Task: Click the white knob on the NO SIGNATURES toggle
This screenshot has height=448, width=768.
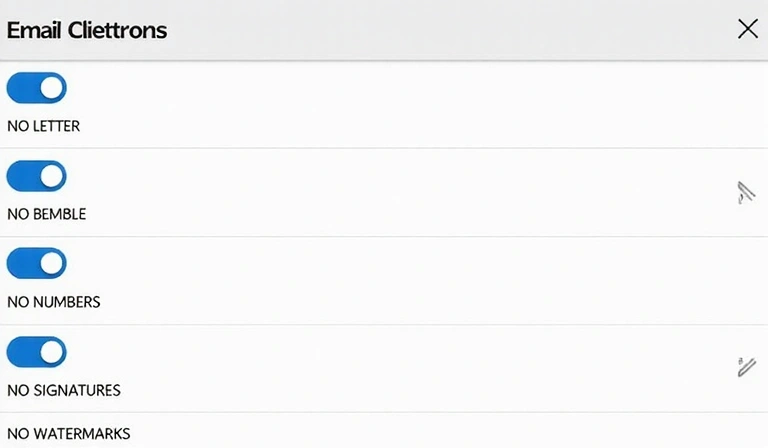Action: coord(52,352)
